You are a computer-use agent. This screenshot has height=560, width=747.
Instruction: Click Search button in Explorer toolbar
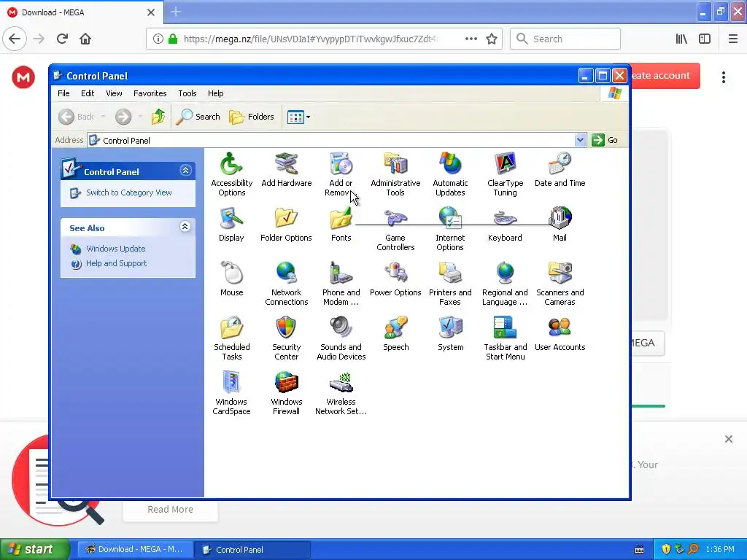(x=198, y=117)
